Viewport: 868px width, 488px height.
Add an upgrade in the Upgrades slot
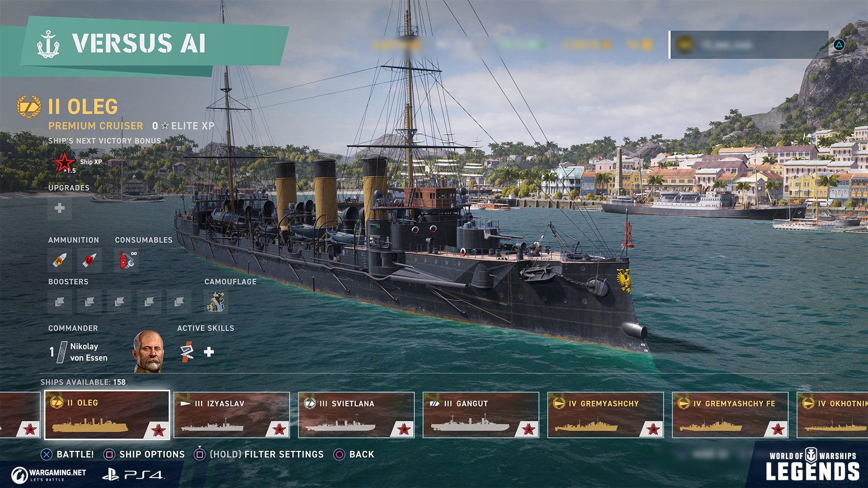[x=60, y=208]
